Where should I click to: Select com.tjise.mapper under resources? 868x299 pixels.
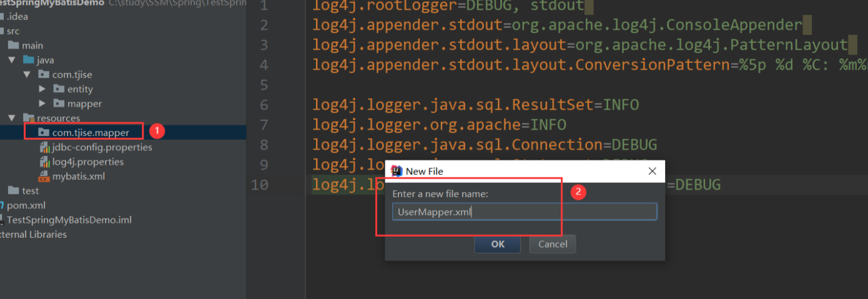point(91,132)
